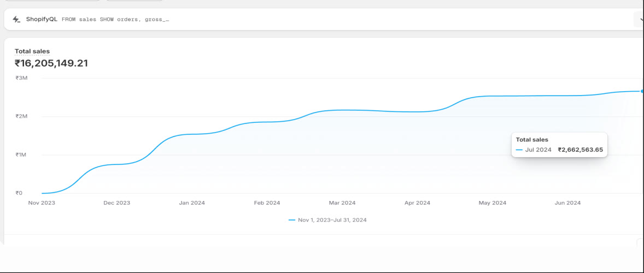The height and width of the screenshot is (273, 644).
Task: Click the May 2024 axis label
Action: [x=493, y=203]
